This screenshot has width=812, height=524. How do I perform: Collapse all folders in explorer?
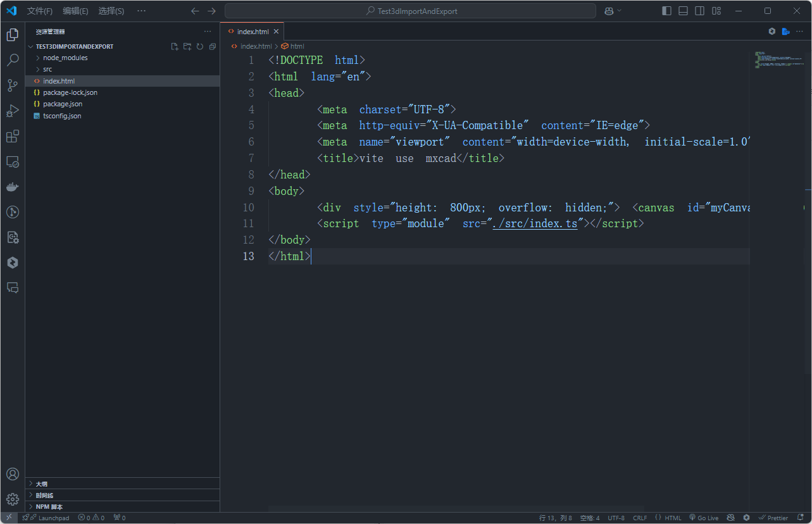tap(212, 46)
